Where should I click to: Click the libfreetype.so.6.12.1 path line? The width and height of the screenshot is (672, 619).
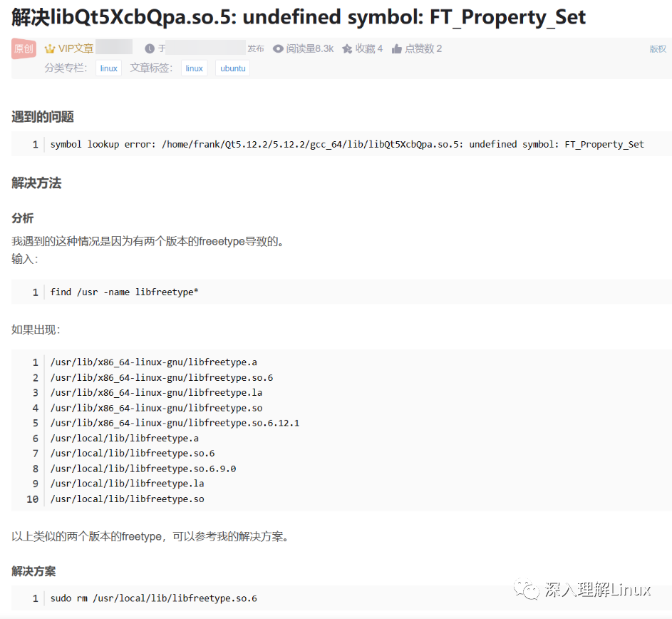point(175,423)
